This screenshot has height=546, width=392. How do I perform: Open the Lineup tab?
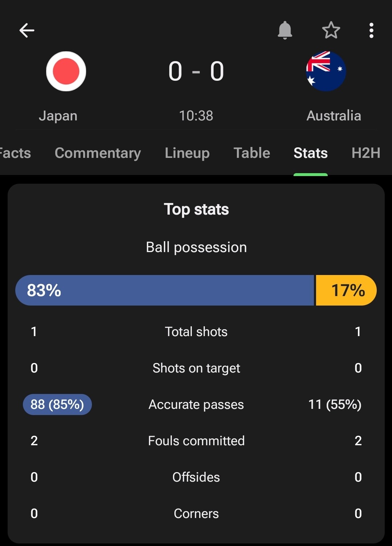[x=187, y=153]
